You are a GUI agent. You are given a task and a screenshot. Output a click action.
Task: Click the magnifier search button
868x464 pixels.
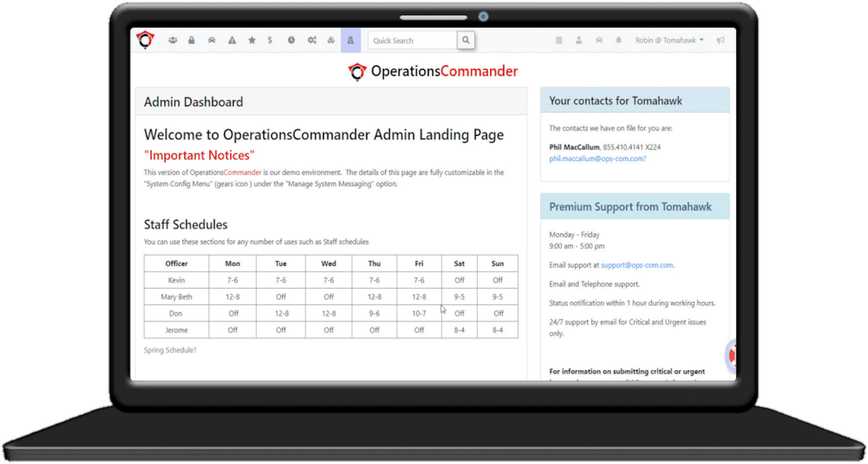point(466,40)
